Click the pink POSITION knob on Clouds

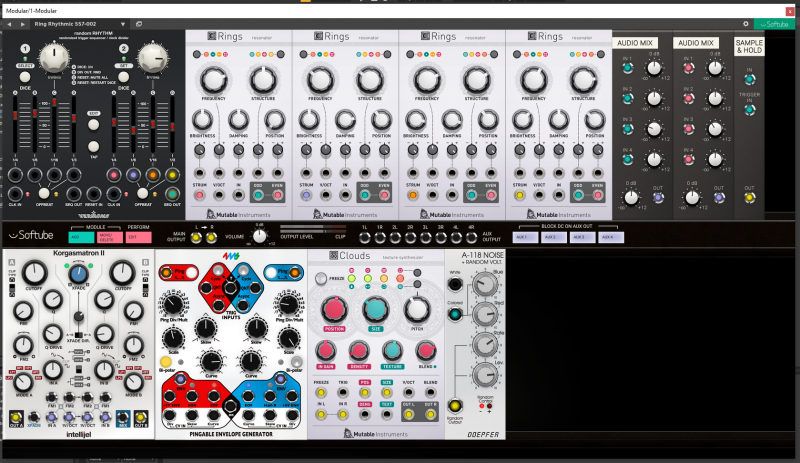334,309
